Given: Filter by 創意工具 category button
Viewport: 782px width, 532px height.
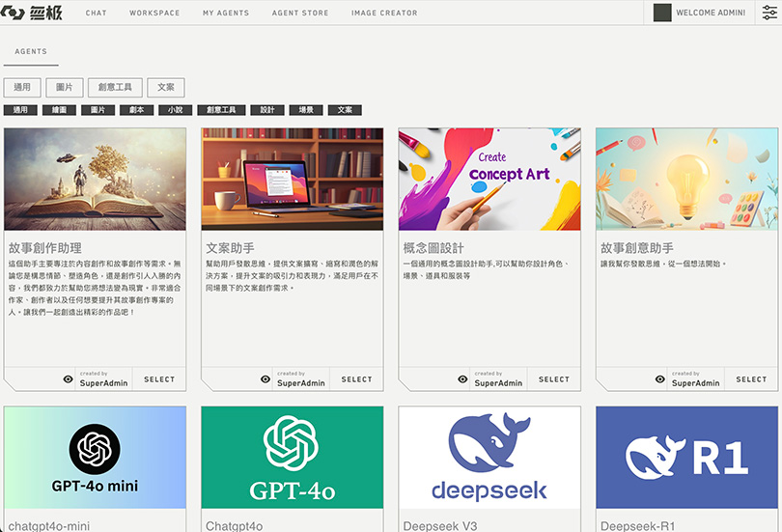Looking at the screenshot, I should [x=116, y=87].
